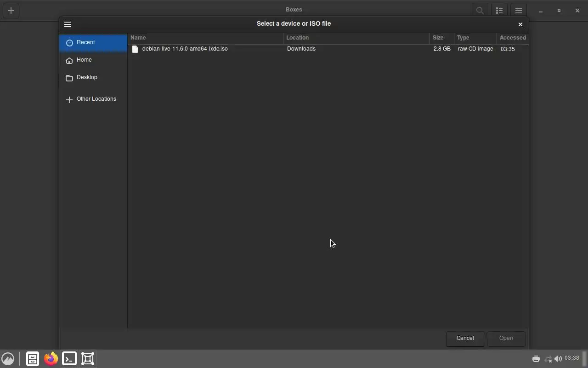Screen dimensions: 588x368
Task: Cancel the file selection dialog
Action: (465, 339)
